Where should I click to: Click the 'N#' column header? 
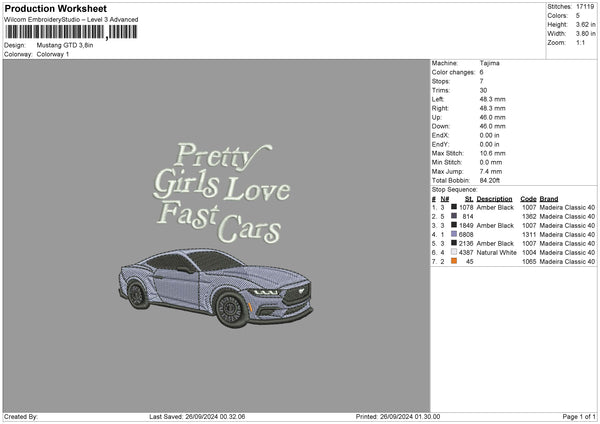click(x=445, y=199)
